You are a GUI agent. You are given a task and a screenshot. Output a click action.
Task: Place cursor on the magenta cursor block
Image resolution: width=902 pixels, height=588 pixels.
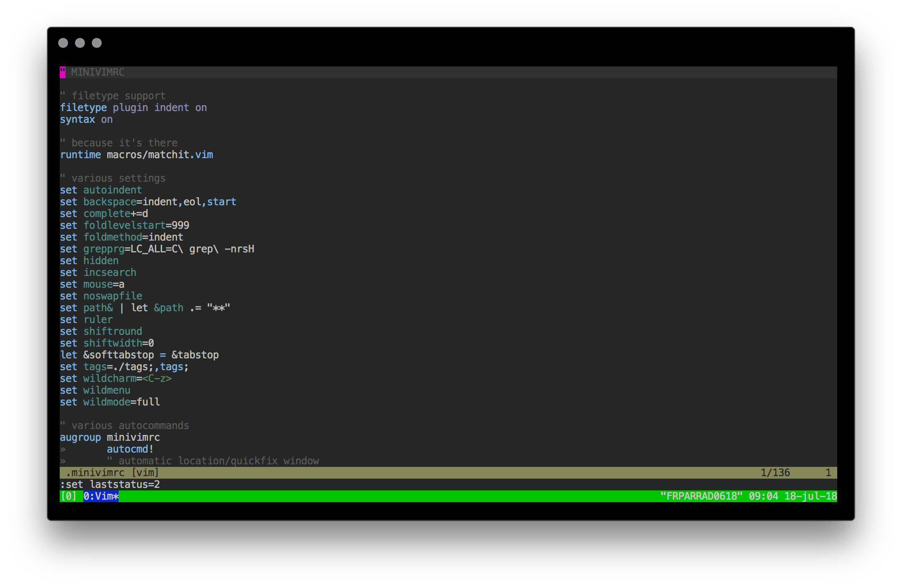[63, 72]
